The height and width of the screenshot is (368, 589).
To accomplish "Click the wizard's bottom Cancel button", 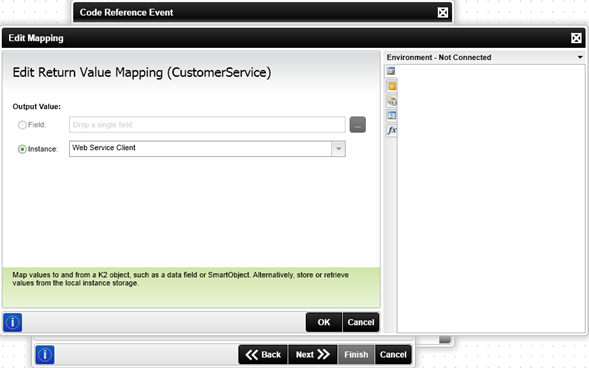I will tap(393, 354).
